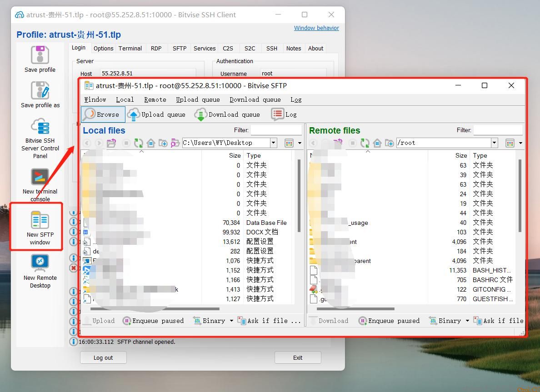
Task: Open the Bitvise SSH Server Control Panel
Action: click(x=40, y=136)
